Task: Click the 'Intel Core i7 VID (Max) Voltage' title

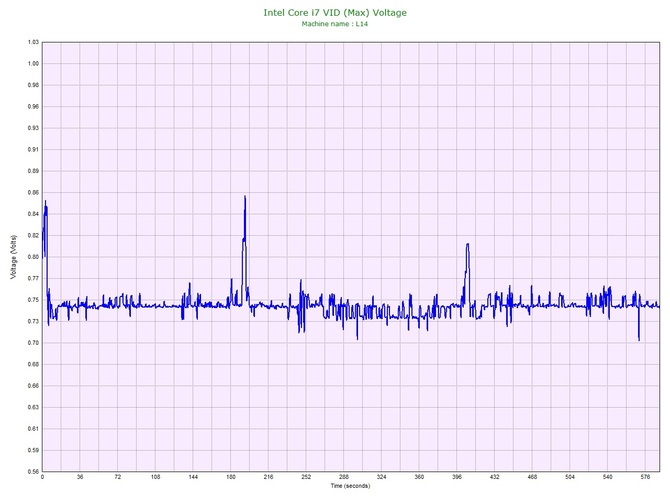Action: point(335,12)
